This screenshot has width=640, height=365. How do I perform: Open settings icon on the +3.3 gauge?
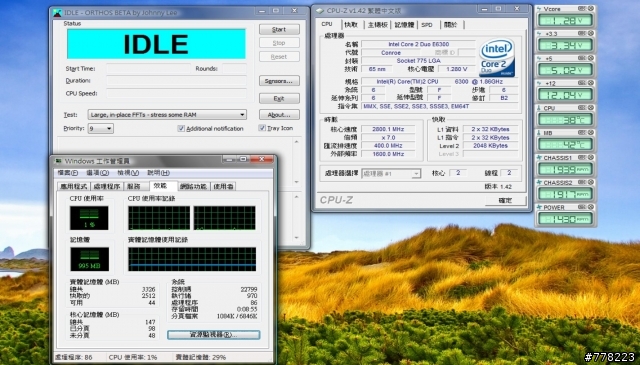(582, 33)
